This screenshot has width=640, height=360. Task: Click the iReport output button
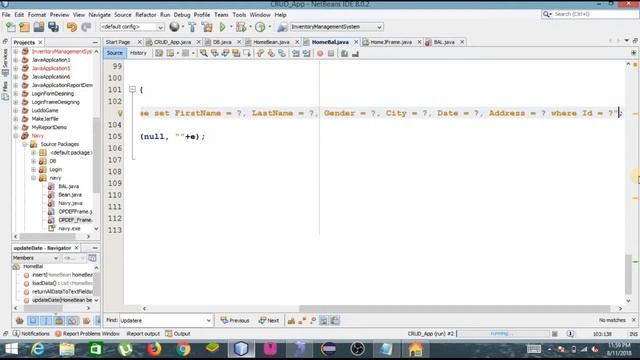(143, 333)
